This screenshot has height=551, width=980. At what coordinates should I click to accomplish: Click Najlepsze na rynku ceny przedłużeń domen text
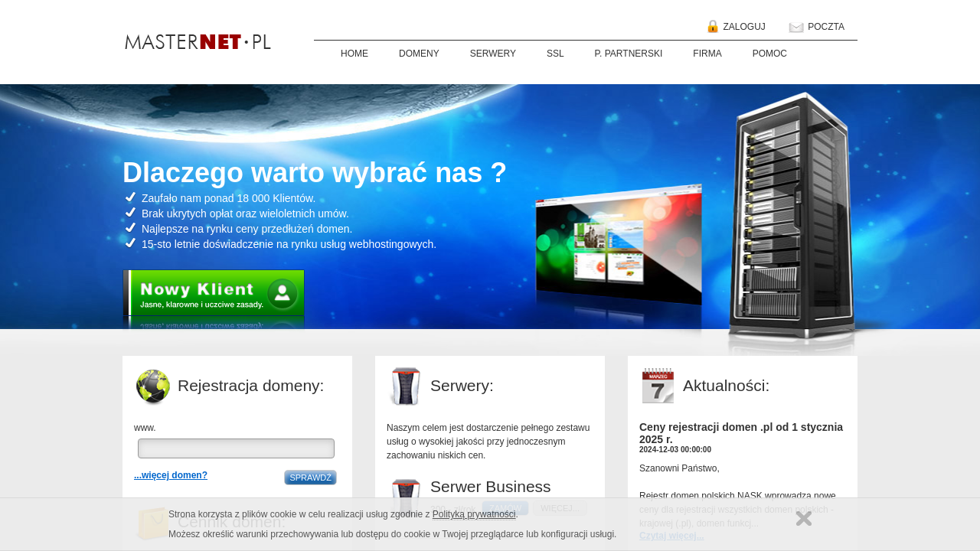pyautogui.click(x=247, y=229)
